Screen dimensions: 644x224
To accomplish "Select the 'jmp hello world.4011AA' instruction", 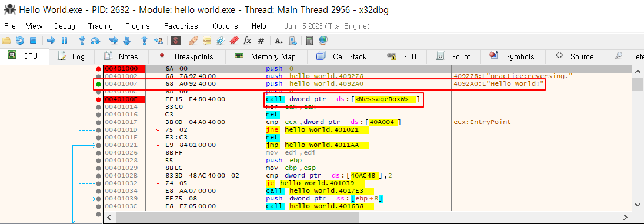I will [317, 145].
